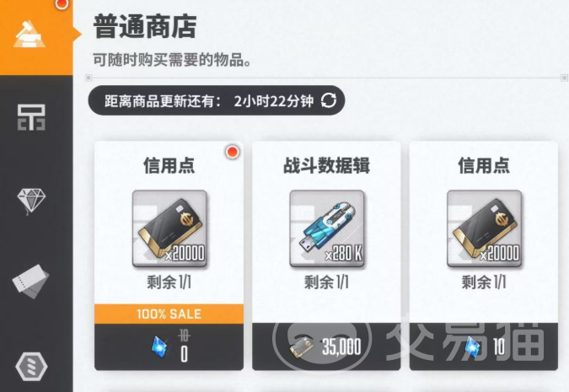Open the diamond gem shop tab

31,201
